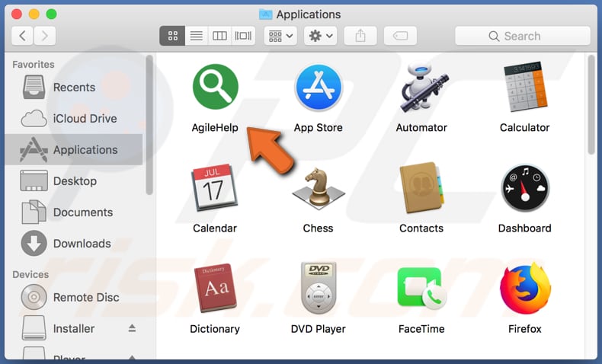Screen dimensions: 602x364
Task: Eject the Installer volume
Action: click(132, 328)
